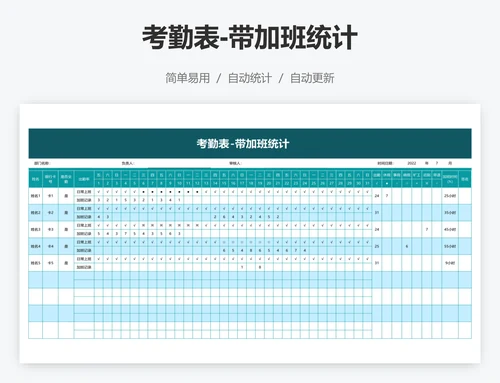The height and width of the screenshot is (383, 500).
Task: Click the 9小时 overtime total cell
Action: click(450, 263)
